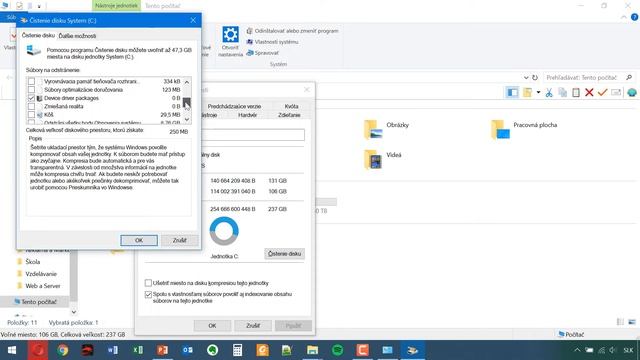640x360 pixels.
Task: Select Škola in navigation pane
Action: pos(33,262)
